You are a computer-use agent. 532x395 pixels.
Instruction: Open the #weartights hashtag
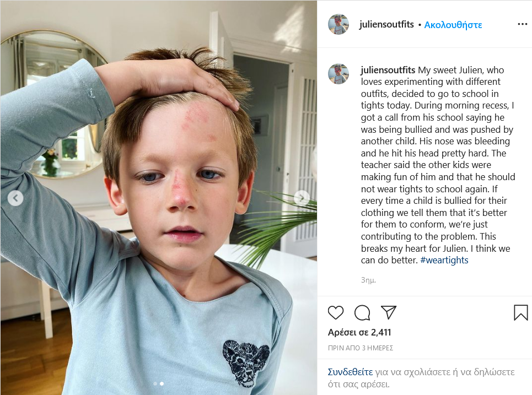pos(444,260)
